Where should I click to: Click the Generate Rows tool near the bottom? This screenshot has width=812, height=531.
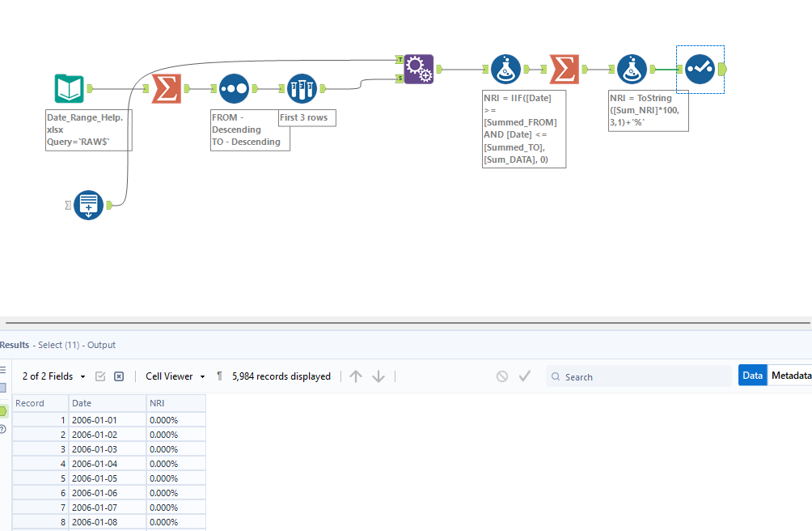tap(88, 205)
